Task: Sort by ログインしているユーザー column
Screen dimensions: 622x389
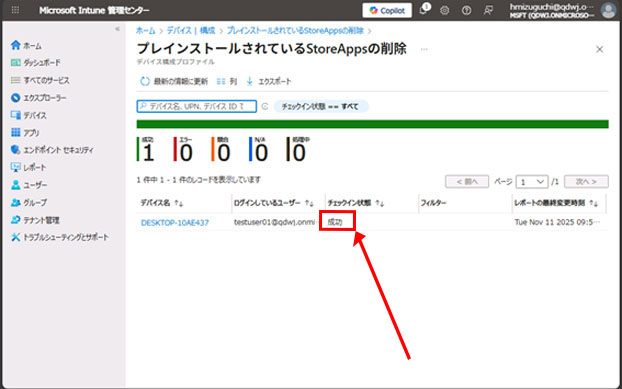Action: tap(274, 203)
